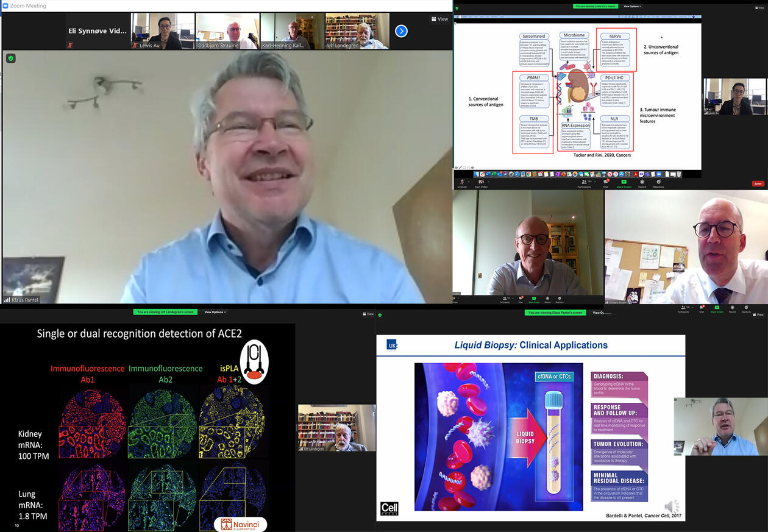The height and width of the screenshot is (532, 768).
Task: Open the Participants panel in top-right window
Action: (x=584, y=182)
